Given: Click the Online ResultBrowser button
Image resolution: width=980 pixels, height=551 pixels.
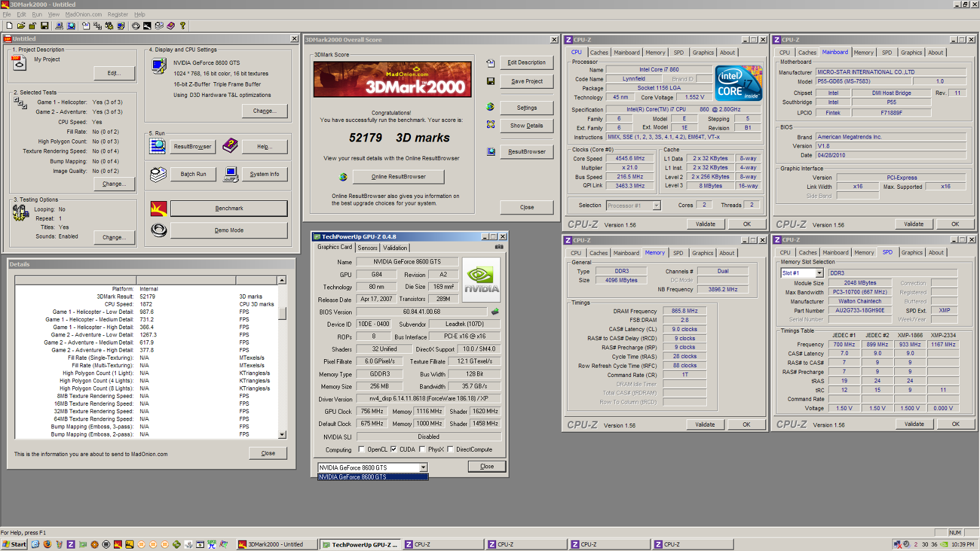Looking at the screenshot, I should coord(399,177).
